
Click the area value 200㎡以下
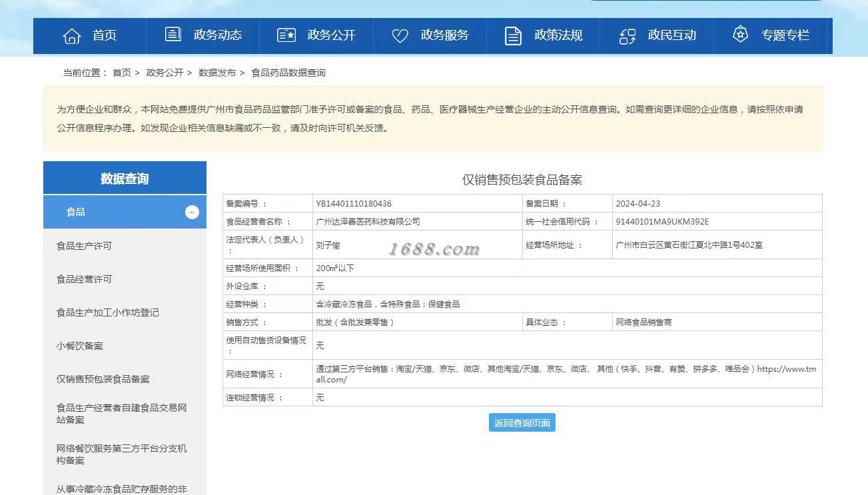coord(335,268)
